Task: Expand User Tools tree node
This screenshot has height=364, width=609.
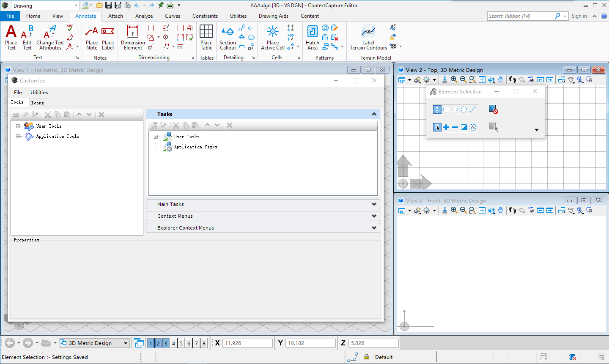Action: 18,126
